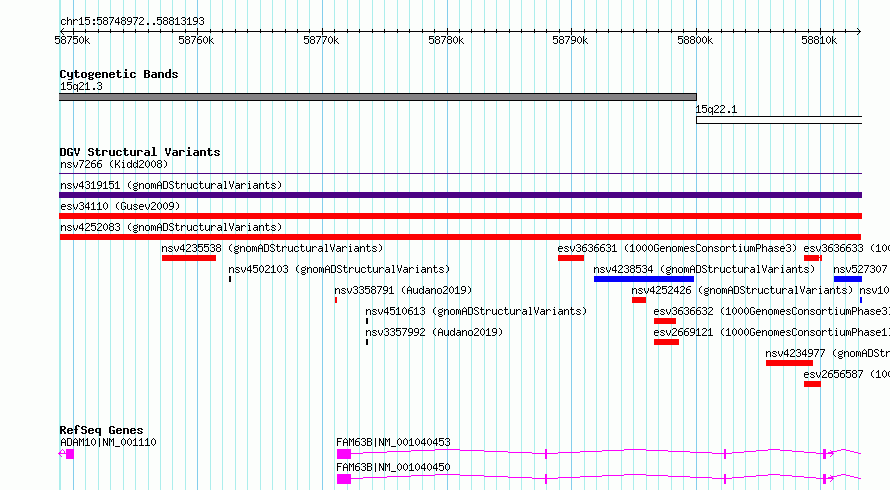
Task: Click the FAM63B NM_001040453 first exon block
Action: pyautogui.click(x=344, y=454)
